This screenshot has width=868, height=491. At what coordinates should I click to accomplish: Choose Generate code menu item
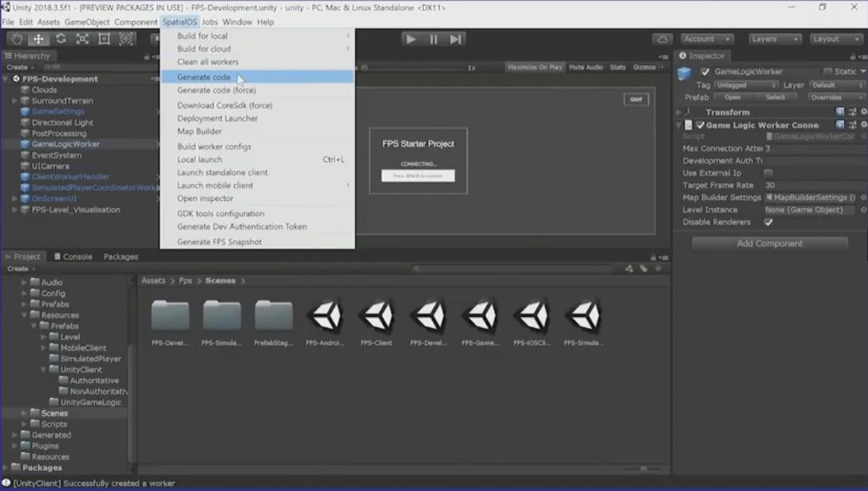[x=257, y=77]
